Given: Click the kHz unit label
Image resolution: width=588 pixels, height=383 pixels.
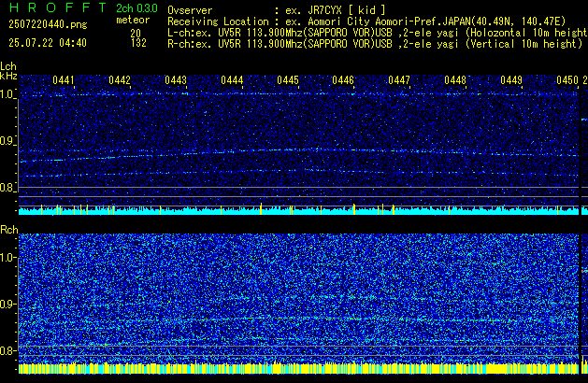Looking at the screenshot, I should pos(8,76).
